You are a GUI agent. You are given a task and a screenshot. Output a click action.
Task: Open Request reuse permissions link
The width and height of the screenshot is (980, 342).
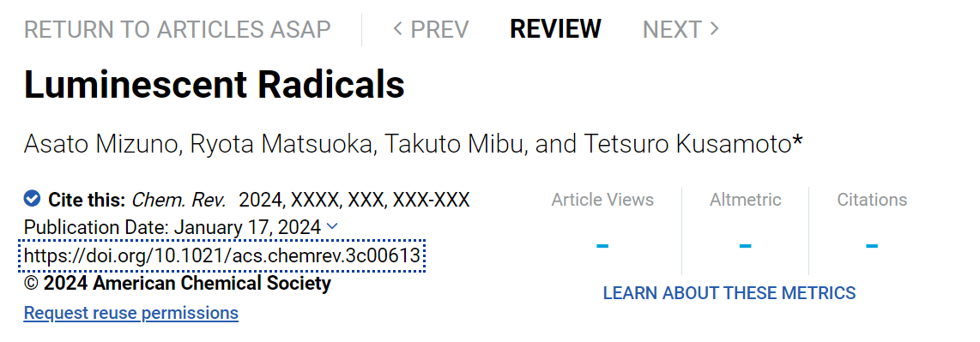coord(131,313)
